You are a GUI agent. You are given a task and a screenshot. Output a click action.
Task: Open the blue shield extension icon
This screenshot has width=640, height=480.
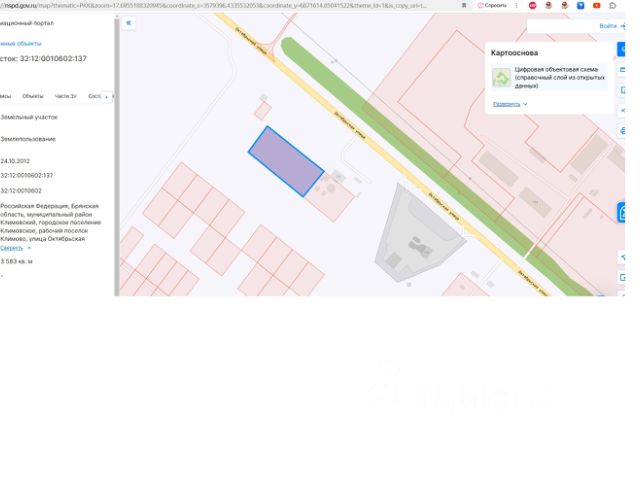point(580,6)
